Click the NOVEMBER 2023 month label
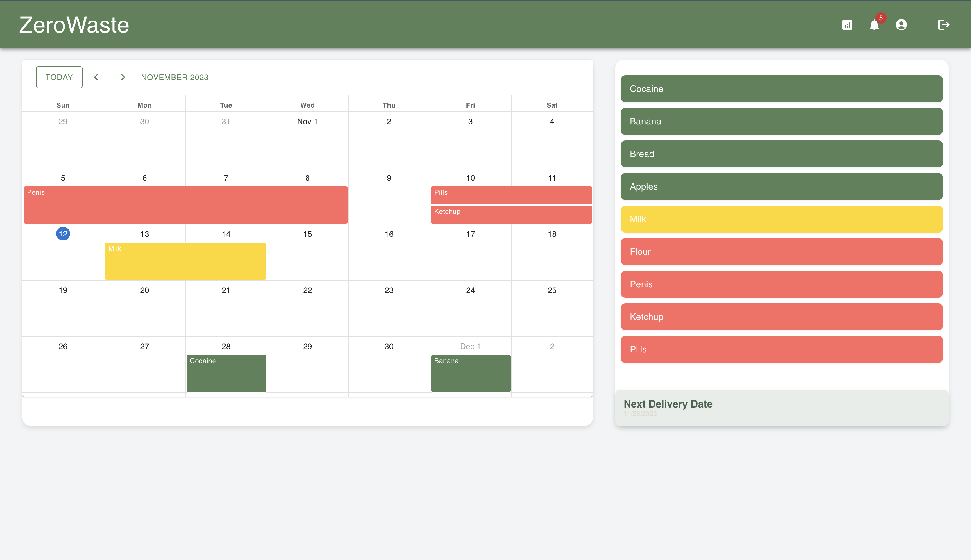 (175, 77)
